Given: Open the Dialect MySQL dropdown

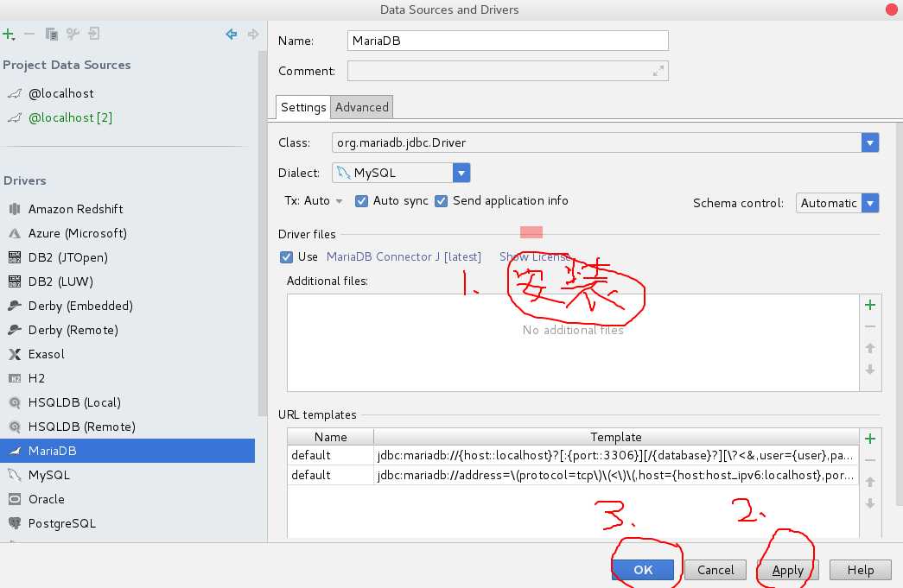Looking at the screenshot, I should [401, 173].
